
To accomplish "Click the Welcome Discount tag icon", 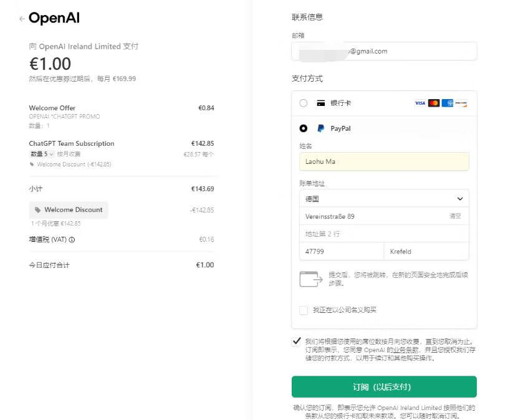I will [37, 210].
